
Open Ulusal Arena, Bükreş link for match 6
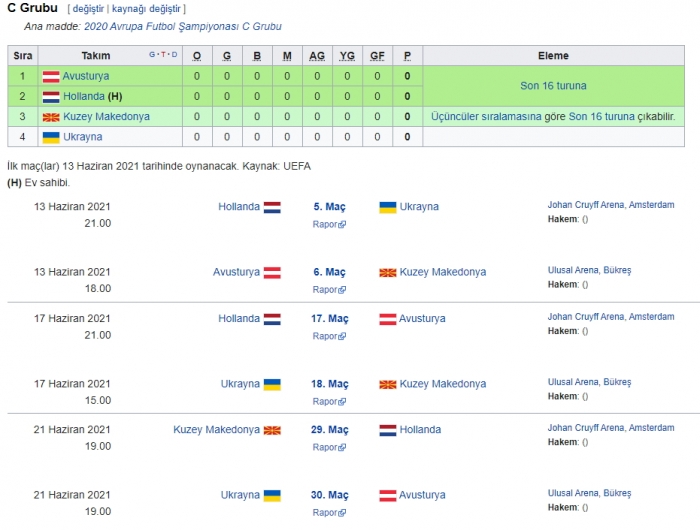point(589,270)
